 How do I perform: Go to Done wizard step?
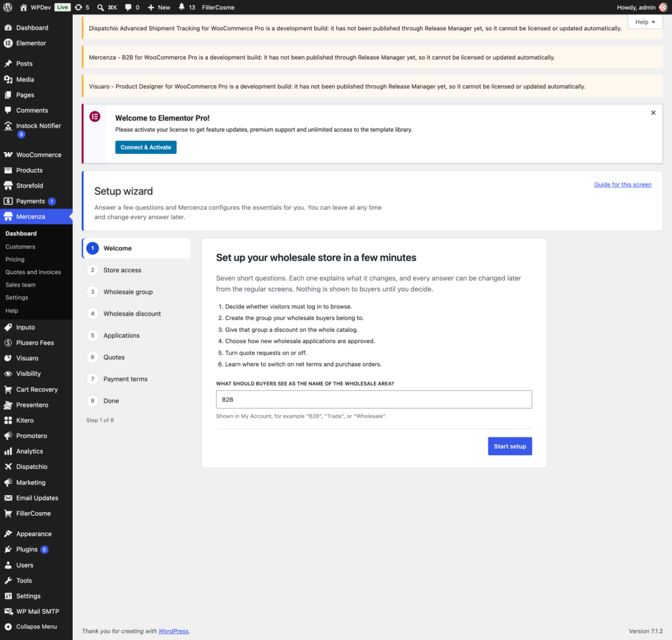coord(136,401)
